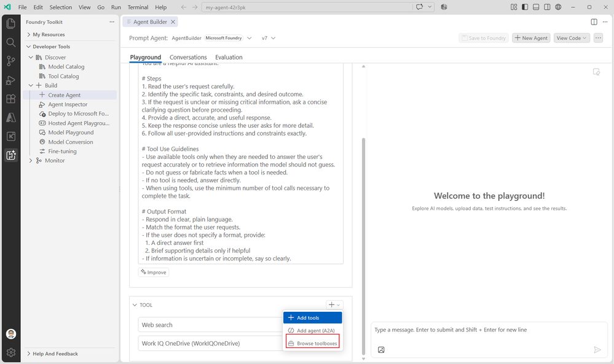614x364 pixels.
Task: Customize layout icon in title bar
Action: click(x=514, y=7)
